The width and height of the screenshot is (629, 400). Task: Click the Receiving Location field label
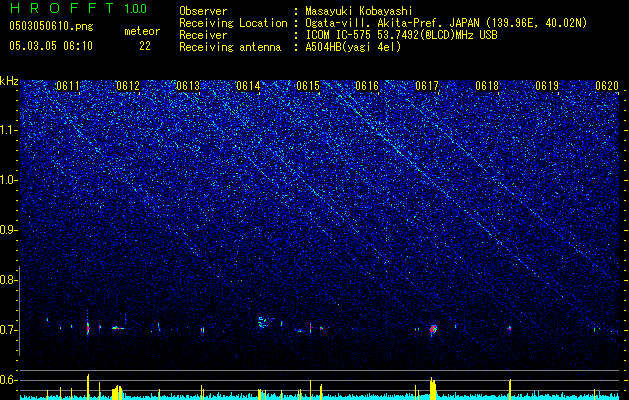point(233,23)
